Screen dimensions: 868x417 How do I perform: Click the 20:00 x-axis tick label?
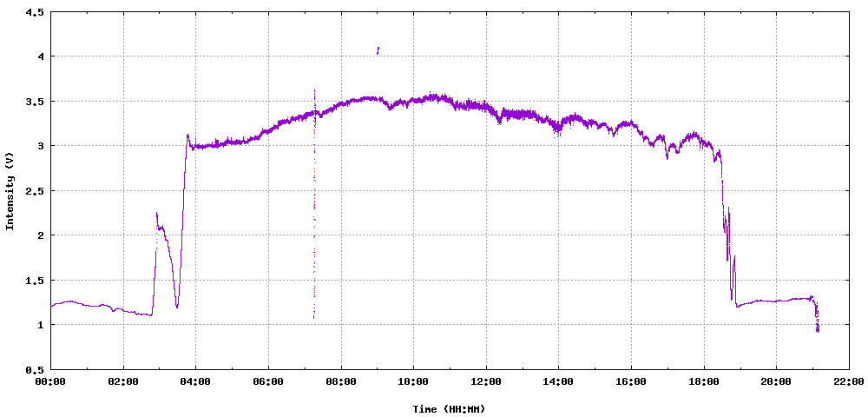tap(776, 381)
